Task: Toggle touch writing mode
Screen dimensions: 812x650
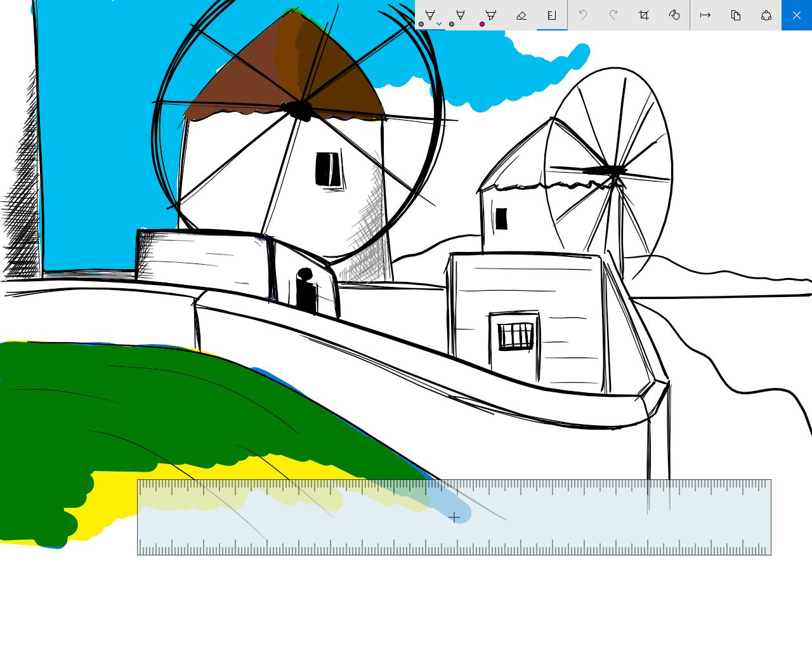Action: click(674, 15)
